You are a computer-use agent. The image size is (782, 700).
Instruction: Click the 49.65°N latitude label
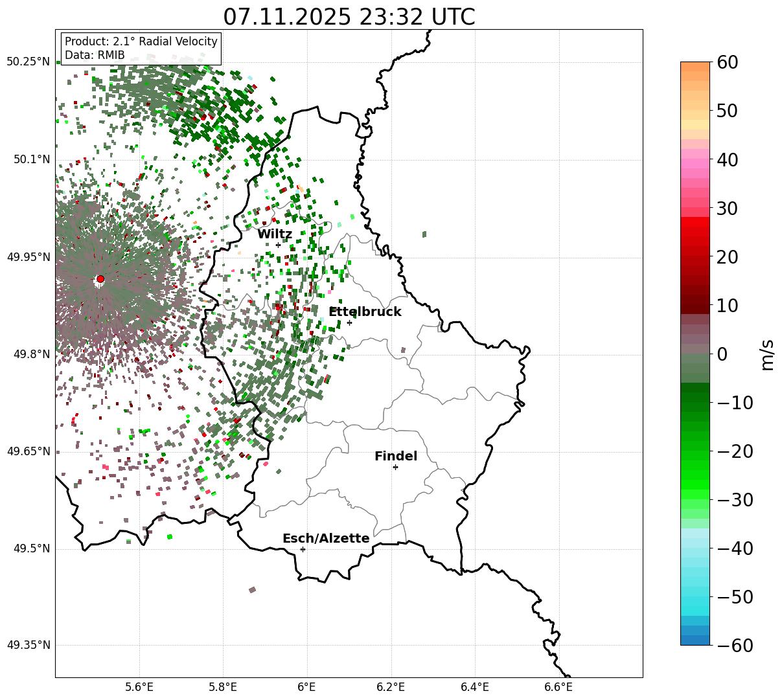point(29,451)
